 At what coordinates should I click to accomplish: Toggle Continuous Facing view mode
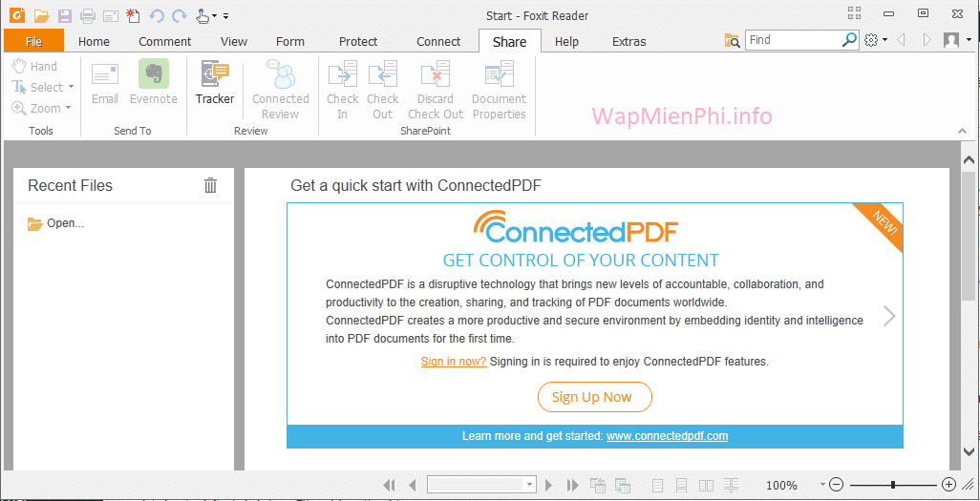pos(732,485)
